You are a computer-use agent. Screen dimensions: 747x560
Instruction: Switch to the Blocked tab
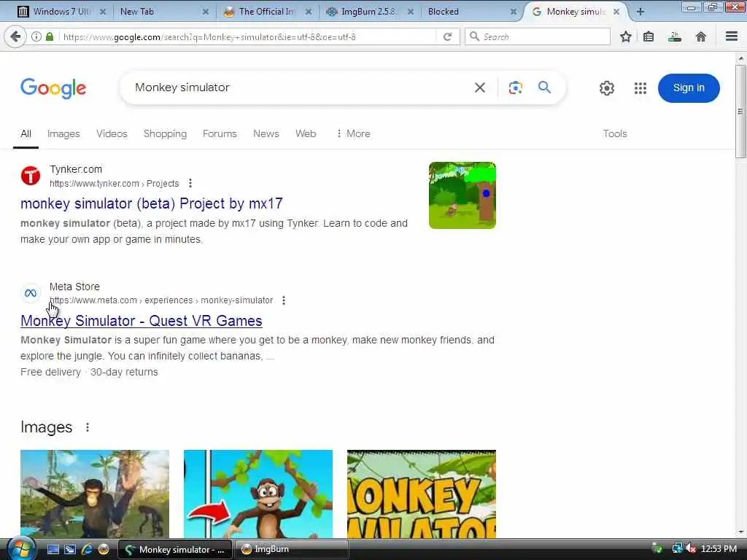click(472, 12)
